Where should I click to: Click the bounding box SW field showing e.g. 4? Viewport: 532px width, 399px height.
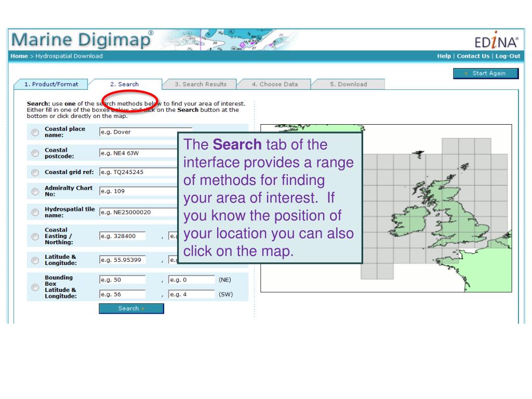pyautogui.click(x=192, y=294)
